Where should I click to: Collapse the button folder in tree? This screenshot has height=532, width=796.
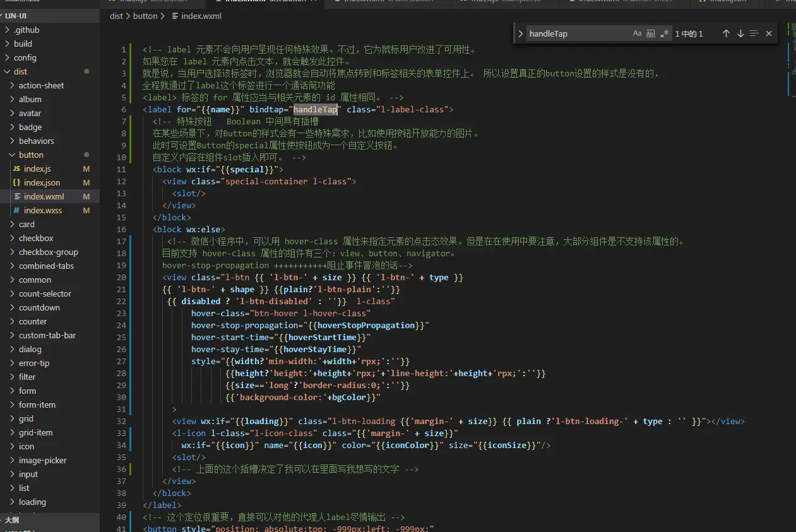(x=50, y=155)
